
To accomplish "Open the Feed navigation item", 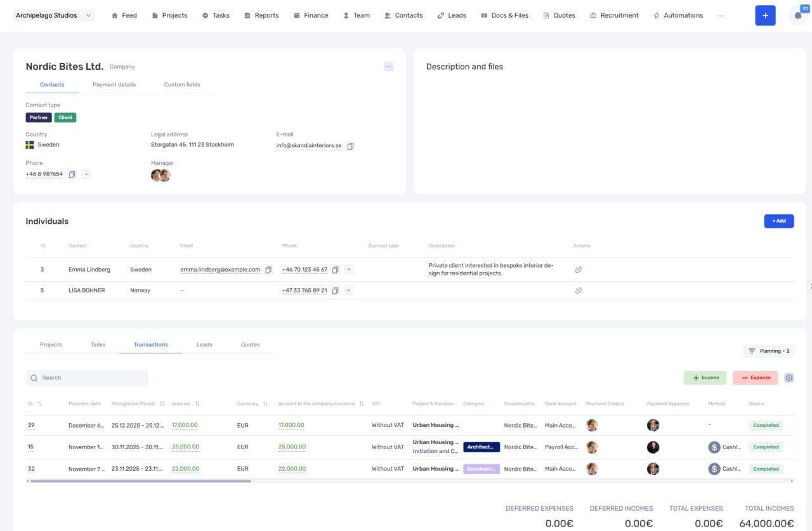I will [124, 15].
